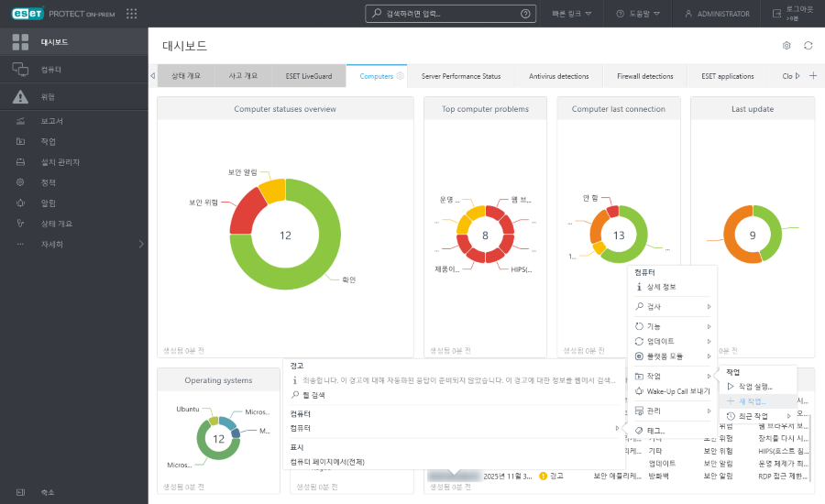Click the 컴퓨터 monitors icon in sidebar
The width and height of the screenshot is (825, 504).
[x=20, y=70]
